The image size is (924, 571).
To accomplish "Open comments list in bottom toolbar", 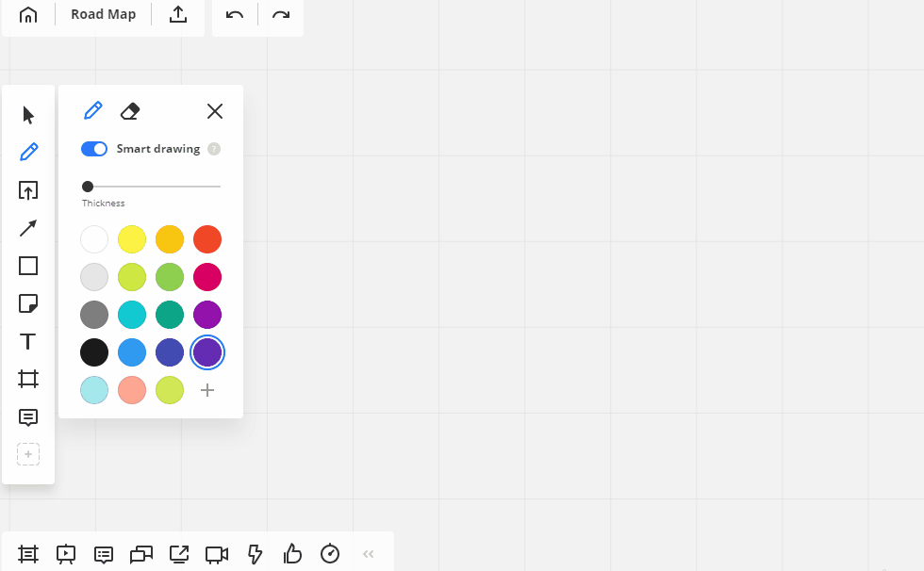I will click(x=104, y=555).
